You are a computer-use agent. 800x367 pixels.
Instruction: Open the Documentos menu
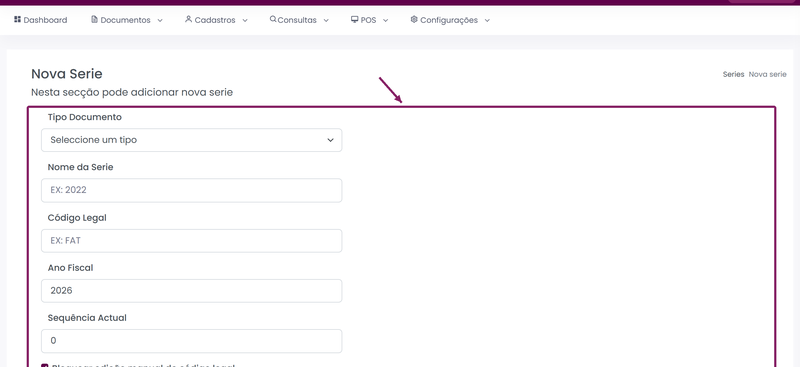pos(126,20)
